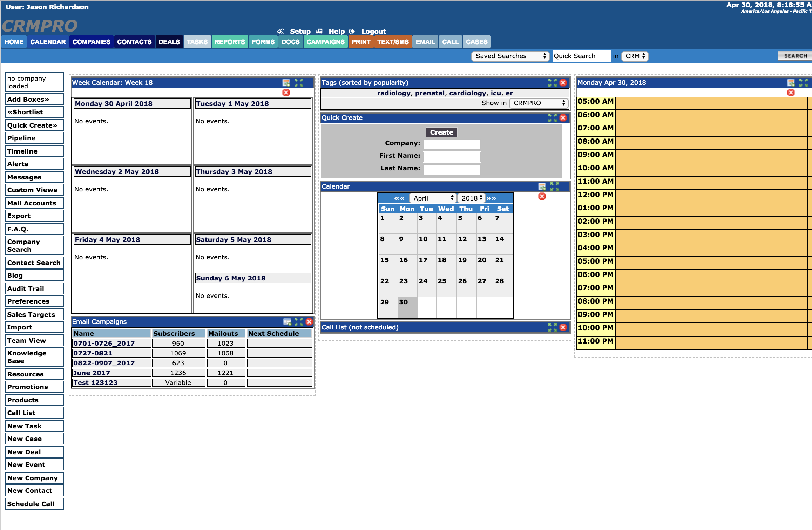Switch to the COMPANIES tab
812x530 pixels.
click(x=92, y=42)
